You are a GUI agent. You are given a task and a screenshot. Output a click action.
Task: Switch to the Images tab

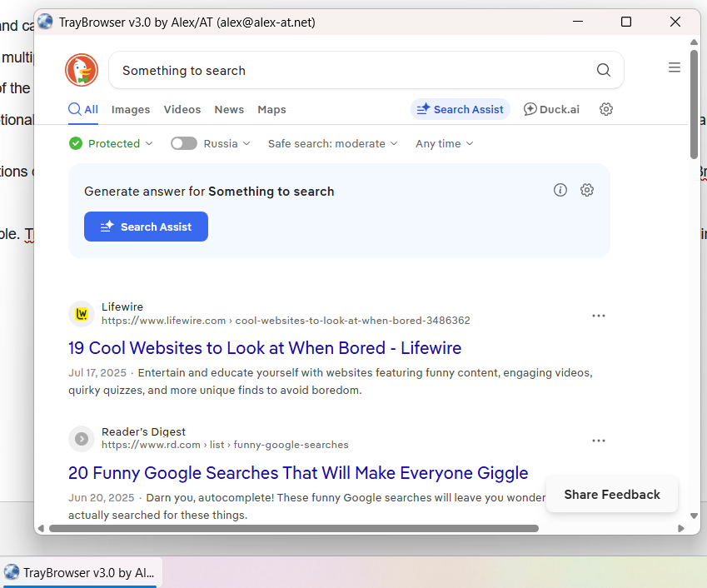coord(131,109)
